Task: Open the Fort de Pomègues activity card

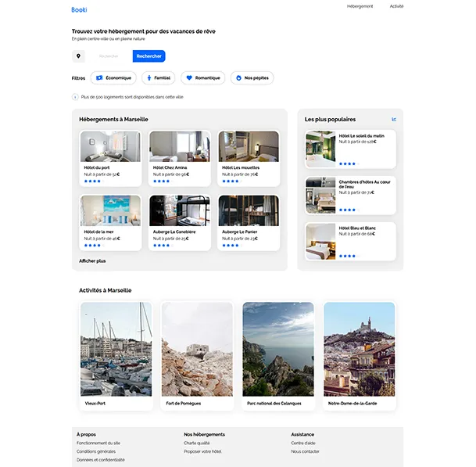Action: [x=197, y=356]
